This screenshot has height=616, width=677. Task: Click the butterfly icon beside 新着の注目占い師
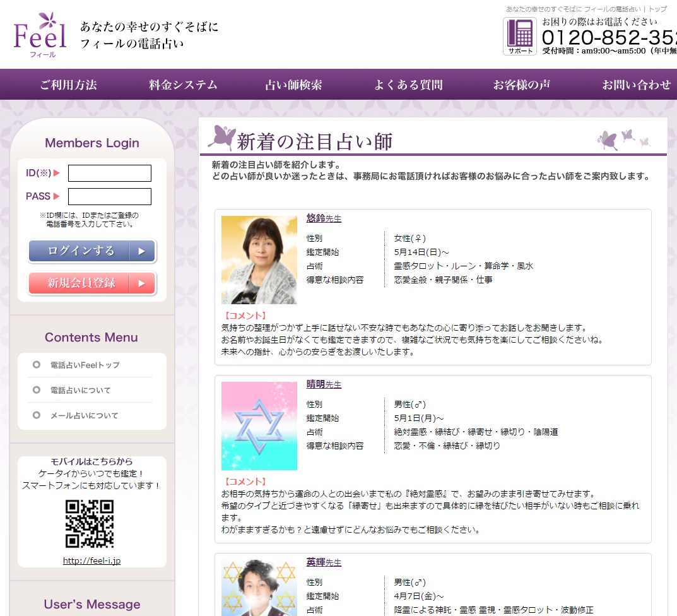(221, 137)
